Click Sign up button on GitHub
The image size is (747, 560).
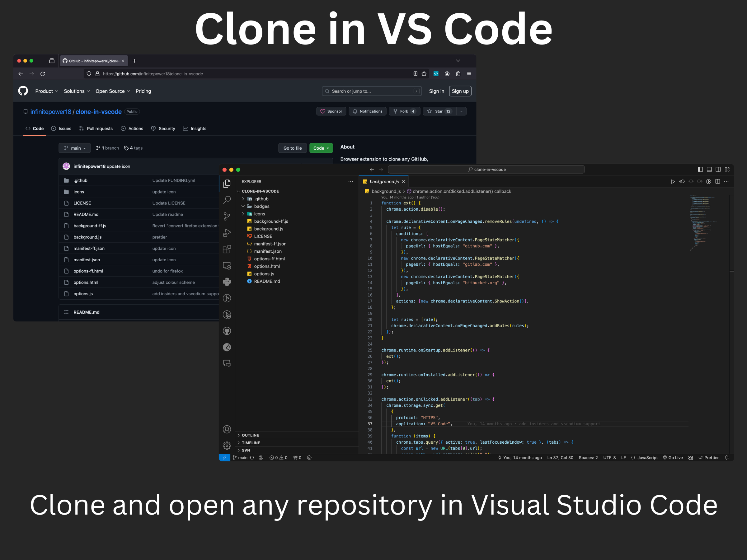(460, 91)
